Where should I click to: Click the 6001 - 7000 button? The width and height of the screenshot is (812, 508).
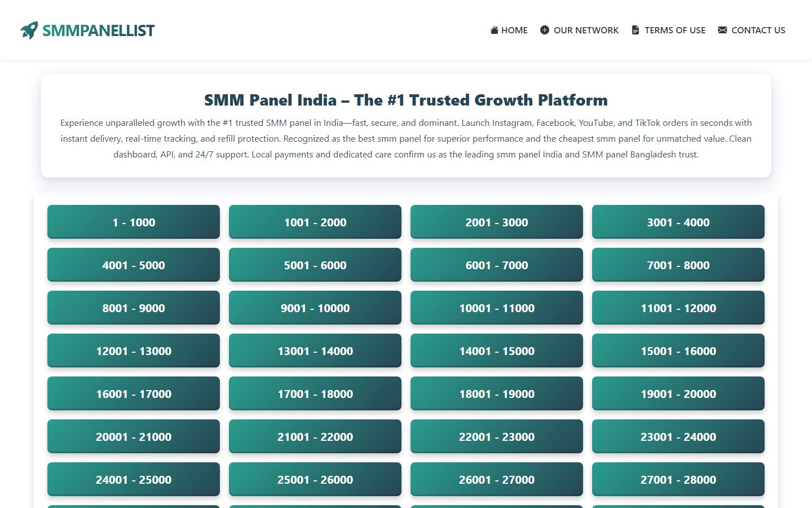coord(497,265)
